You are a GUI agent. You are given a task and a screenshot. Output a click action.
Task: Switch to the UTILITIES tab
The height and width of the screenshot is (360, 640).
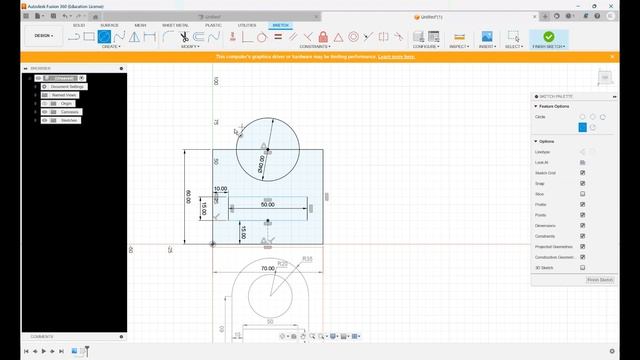(x=247, y=25)
